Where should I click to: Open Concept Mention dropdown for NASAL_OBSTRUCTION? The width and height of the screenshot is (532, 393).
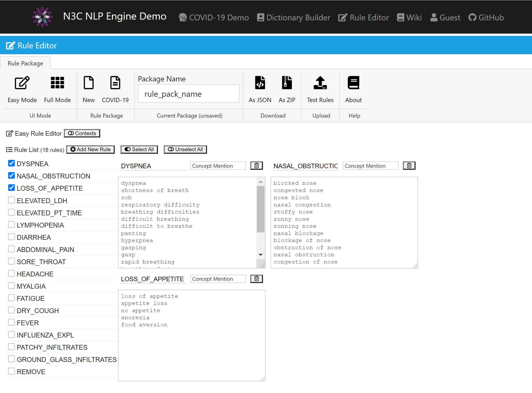pos(370,166)
